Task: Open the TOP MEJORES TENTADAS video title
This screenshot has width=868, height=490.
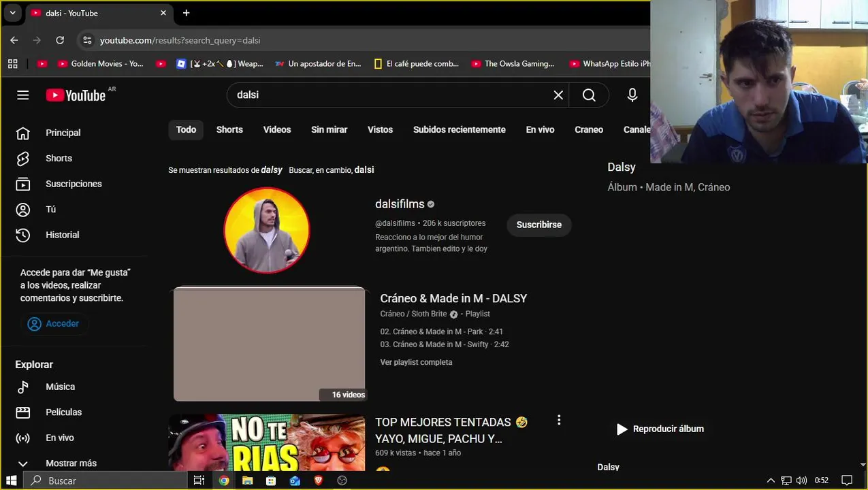Action: coord(451,430)
